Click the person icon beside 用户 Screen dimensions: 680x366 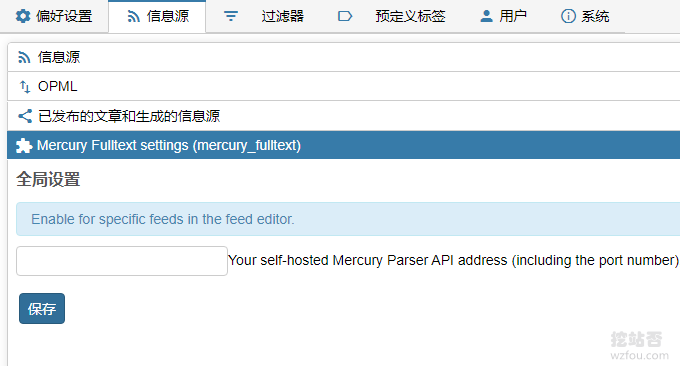click(x=487, y=16)
